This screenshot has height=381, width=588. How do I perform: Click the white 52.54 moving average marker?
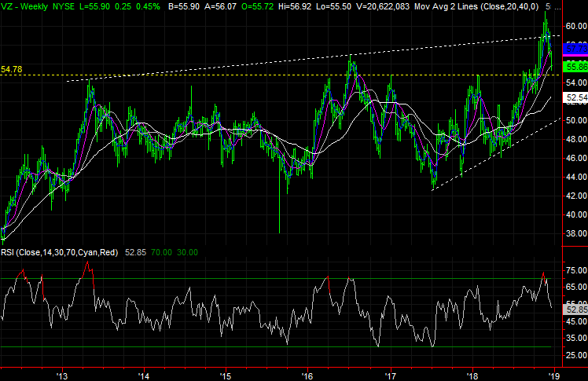pos(575,97)
